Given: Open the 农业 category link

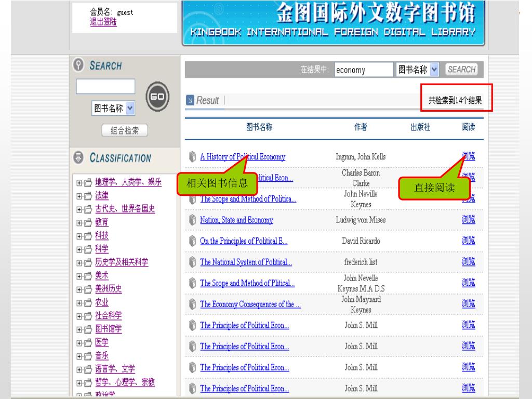Looking at the screenshot, I should point(102,302).
